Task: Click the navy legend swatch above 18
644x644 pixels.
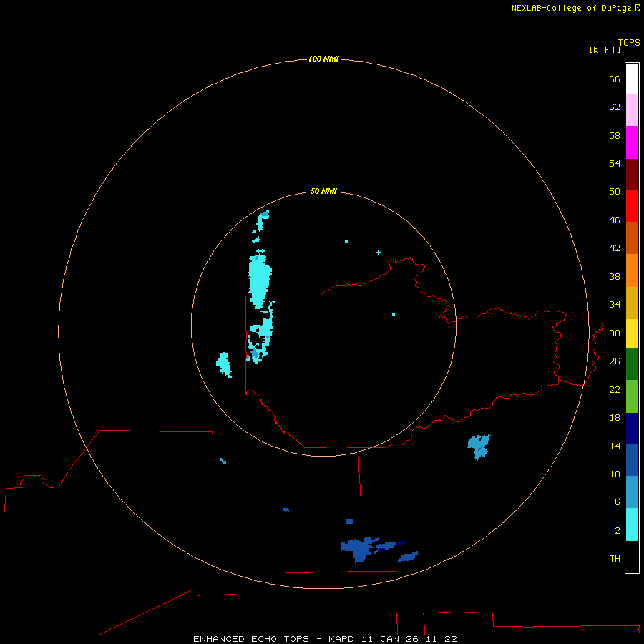Action: [632, 429]
